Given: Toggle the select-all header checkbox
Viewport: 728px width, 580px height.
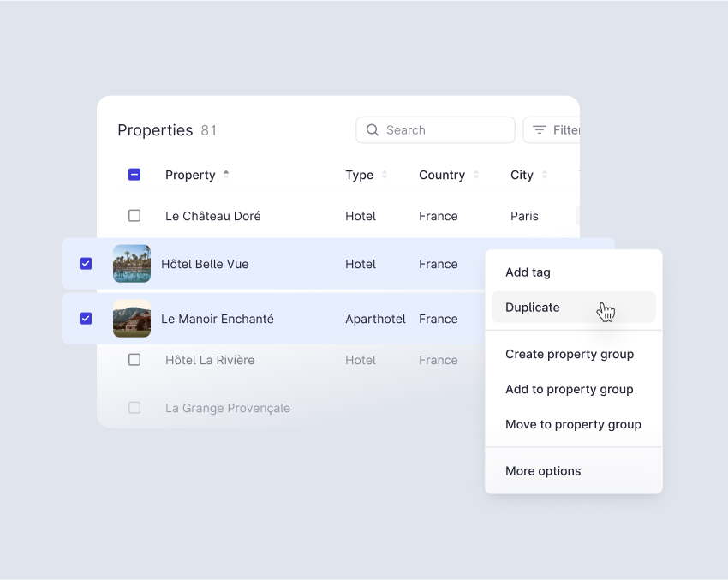Looking at the screenshot, I should coord(134,175).
